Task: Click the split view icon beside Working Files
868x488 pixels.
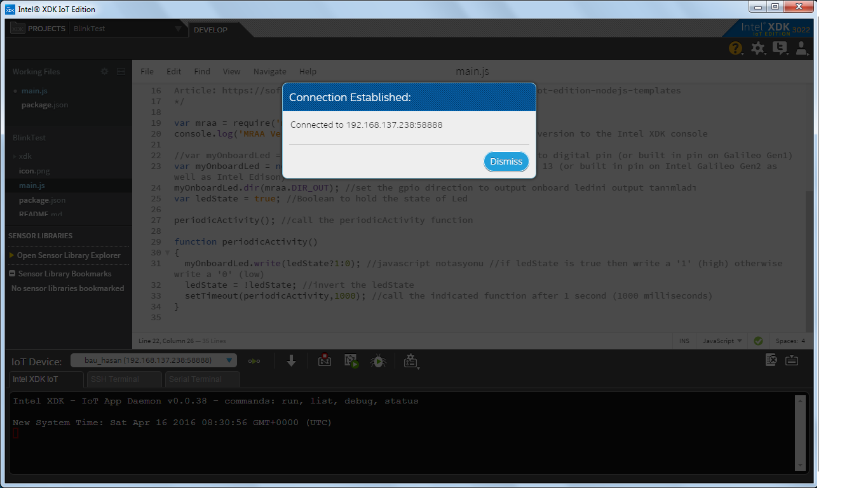Action: click(121, 72)
